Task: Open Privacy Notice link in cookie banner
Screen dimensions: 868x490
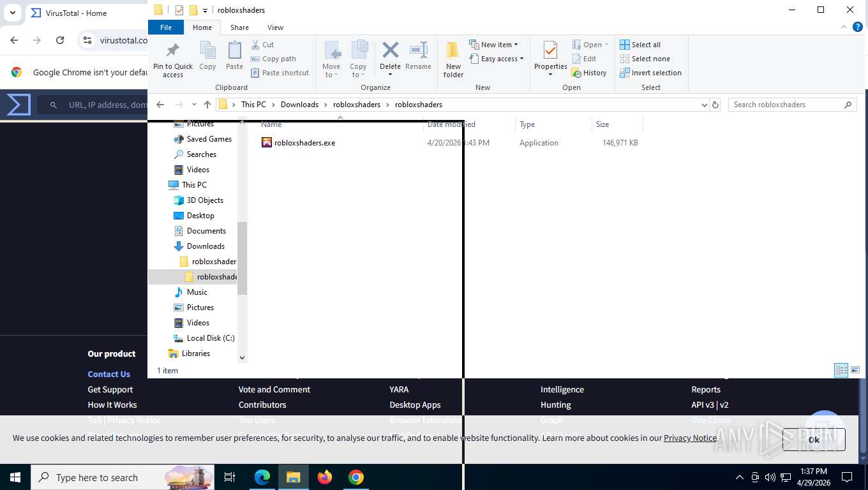Action: (690, 438)
